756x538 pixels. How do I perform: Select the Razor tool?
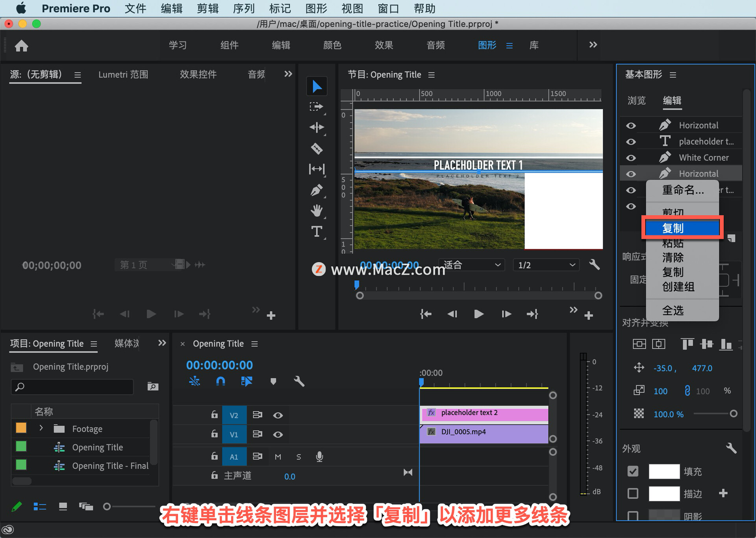pos(317,149)
